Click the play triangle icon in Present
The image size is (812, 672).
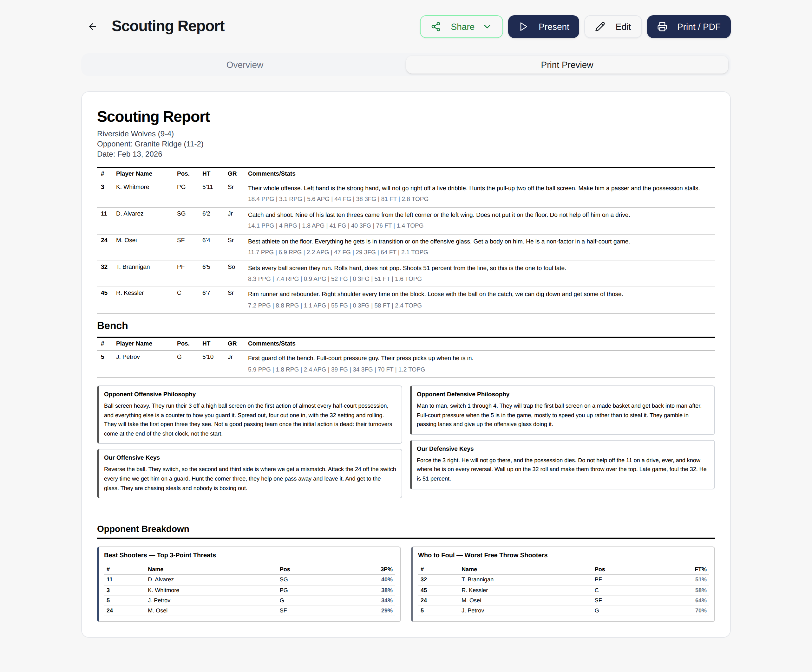[523, 27]
